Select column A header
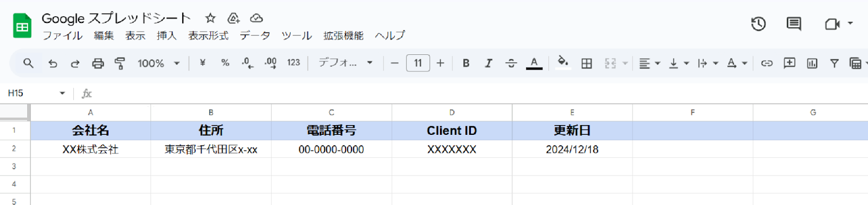Image resolution: width=868 pixels, height=205 pixels. 91,113
